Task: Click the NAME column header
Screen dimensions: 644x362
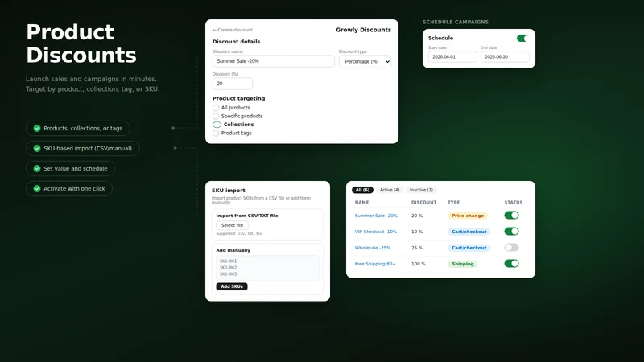Action: click(x=361, y=203)
